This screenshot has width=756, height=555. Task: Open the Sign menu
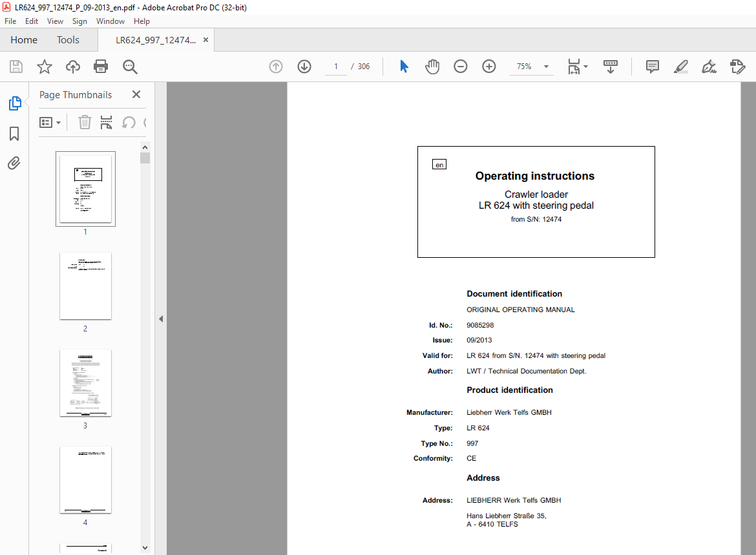pyautogui.click(x=79, y=21)
